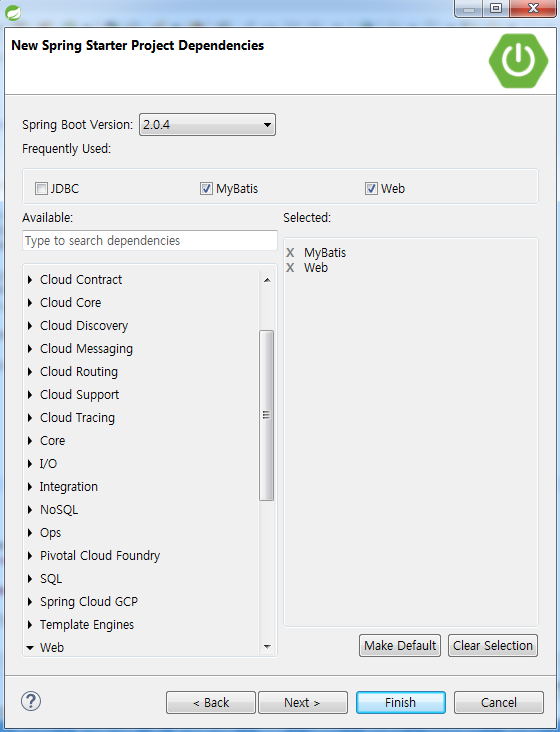Select MyBatis text in Selected list
This screenshot has width=560, height=732.
click(x=325, y=253)
